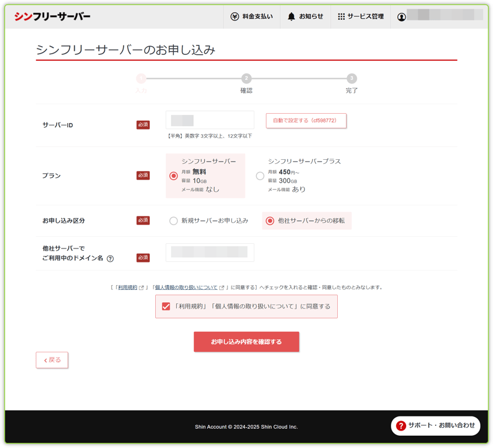This screenshot has height=448, width=493.
Task: Click the 戻る back button
Action: pos(52,360)
